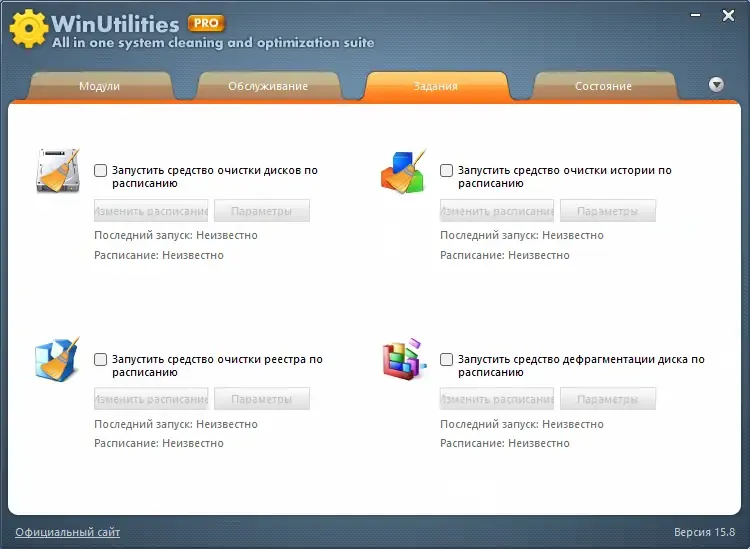Click the disk defragmentation blocks icon

click(x=404, y=360)
